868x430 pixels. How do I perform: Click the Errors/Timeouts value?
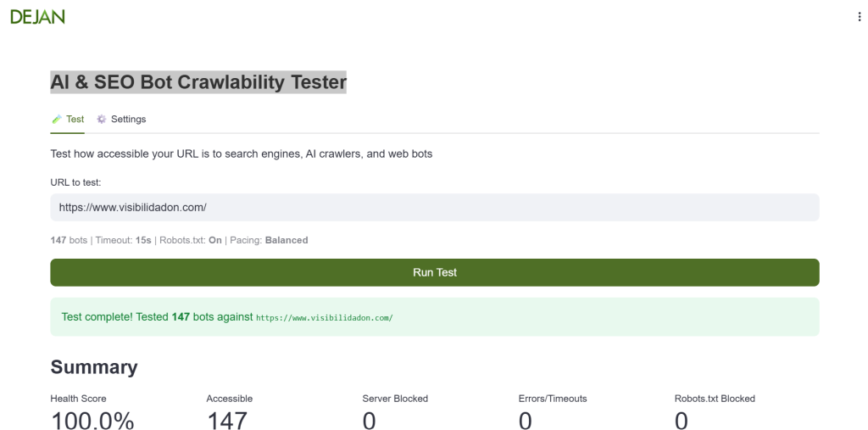(x=525, y=420)
